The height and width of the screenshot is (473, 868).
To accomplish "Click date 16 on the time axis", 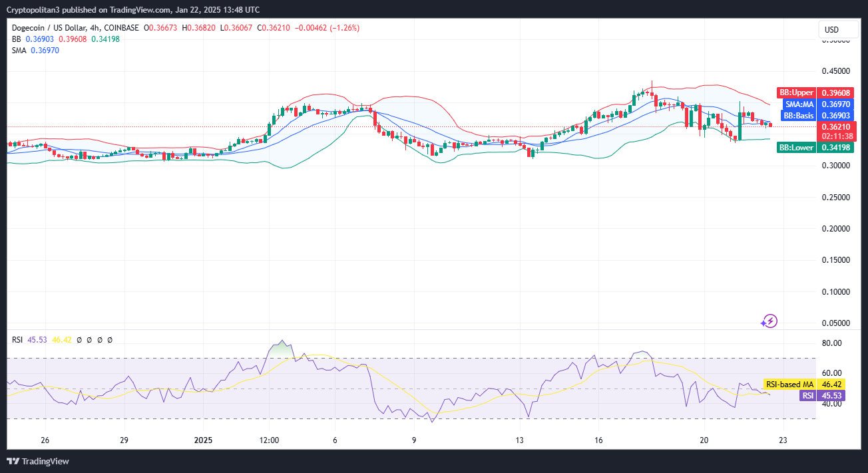I will pos(598,440).
